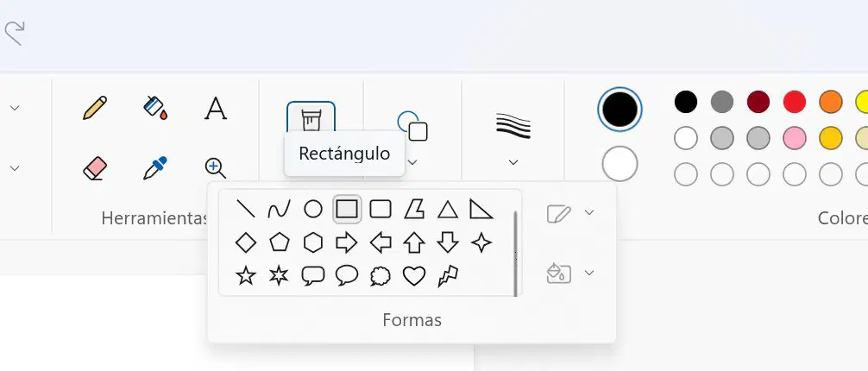
Task: Select the Fill bucket tool
Action: [x=155, y=108]
